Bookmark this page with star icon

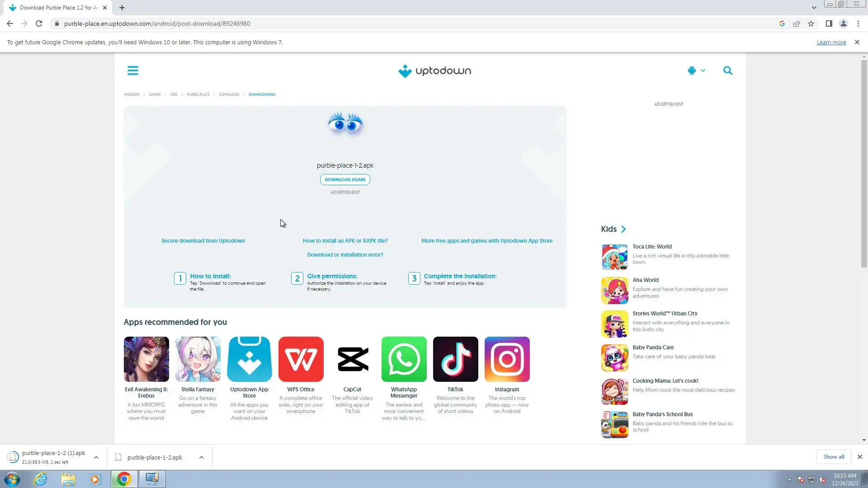click(x=811, y=23)
